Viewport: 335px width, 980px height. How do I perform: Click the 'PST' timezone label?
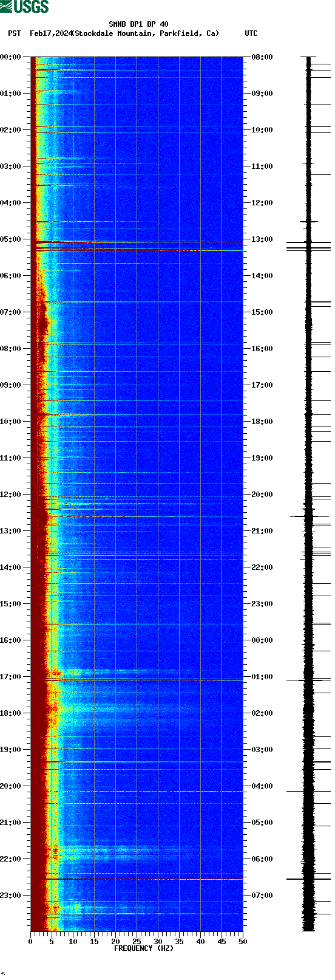pos(15,33)
